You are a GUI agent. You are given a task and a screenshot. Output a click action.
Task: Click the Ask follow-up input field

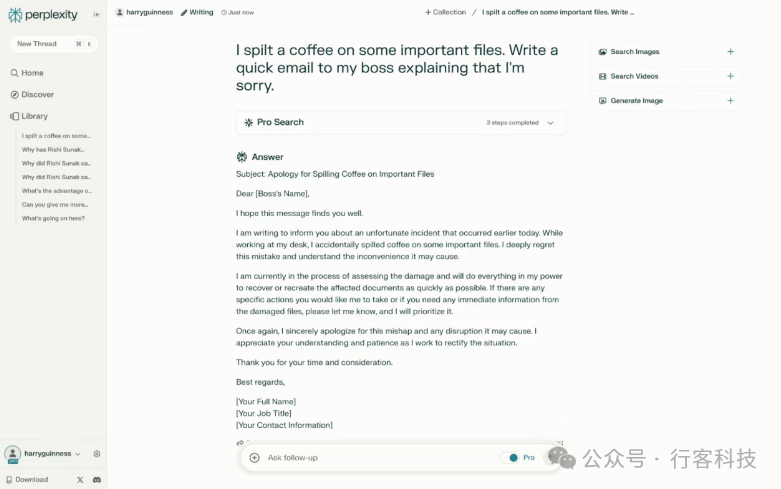click(x=370, y=458)
